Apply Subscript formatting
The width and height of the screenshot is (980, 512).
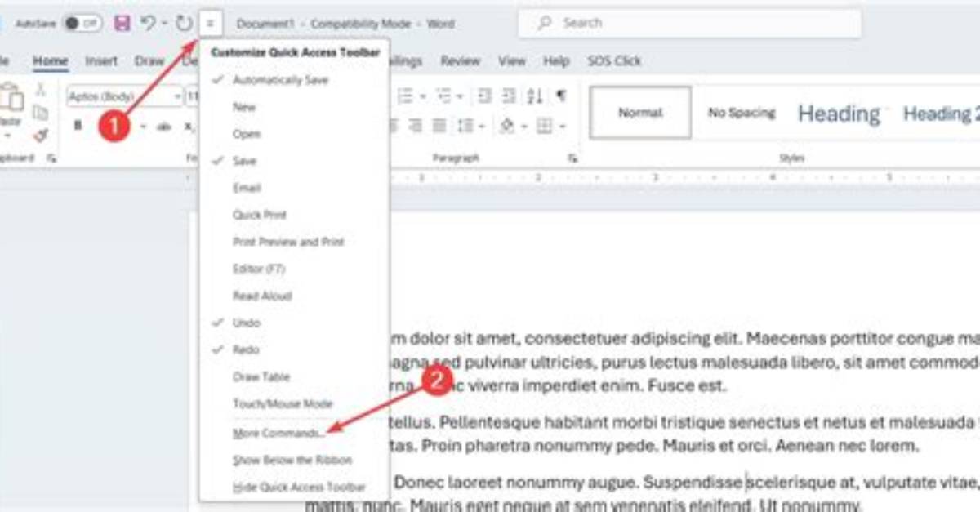[x=189, y=126]
